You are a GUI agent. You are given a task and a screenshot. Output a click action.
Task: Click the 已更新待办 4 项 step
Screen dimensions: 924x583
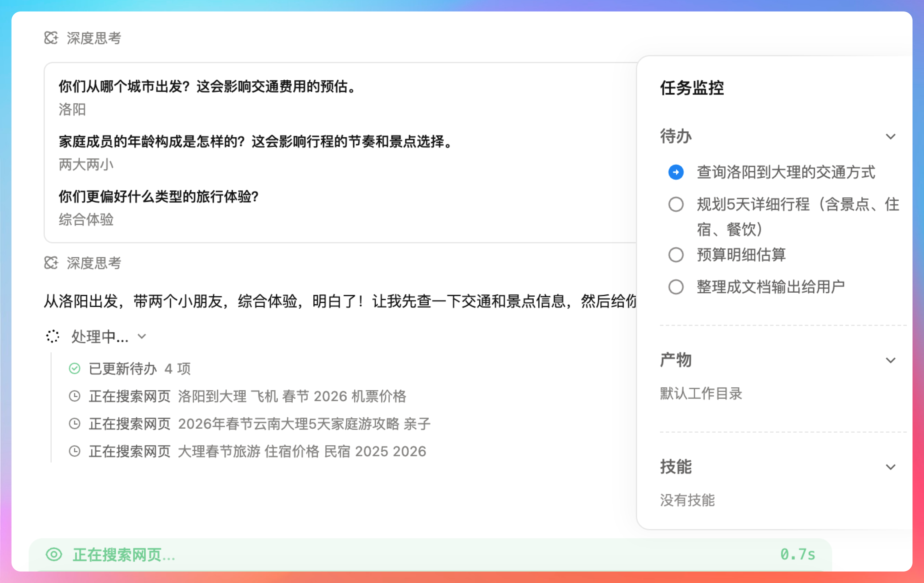[140, 369]
